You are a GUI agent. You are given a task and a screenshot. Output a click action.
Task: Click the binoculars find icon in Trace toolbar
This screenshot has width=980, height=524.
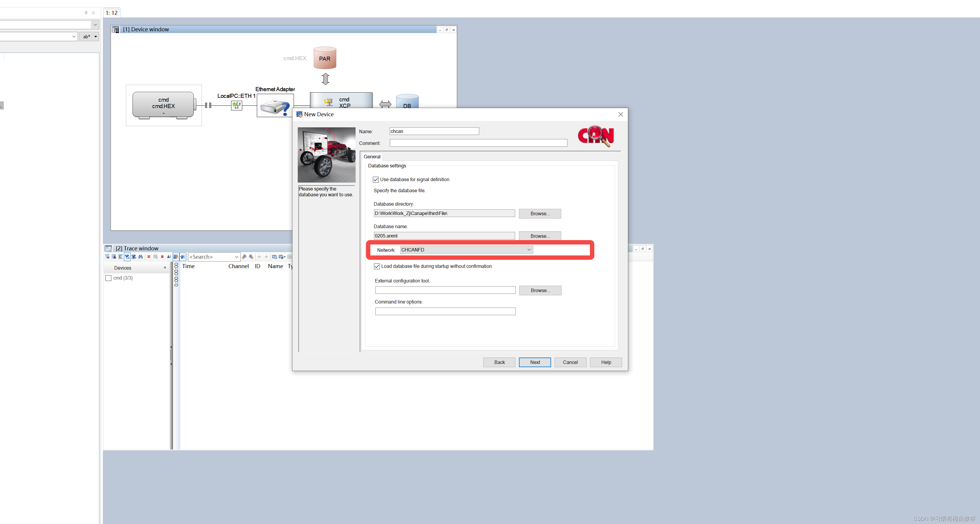pyautogui.click(x=140, y=257)
